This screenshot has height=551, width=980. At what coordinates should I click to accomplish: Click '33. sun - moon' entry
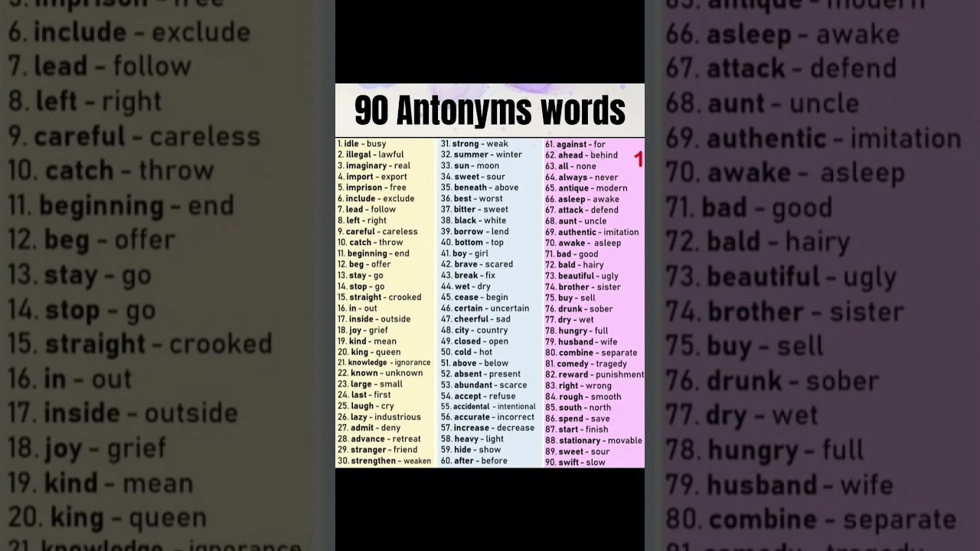pos(469,165)
